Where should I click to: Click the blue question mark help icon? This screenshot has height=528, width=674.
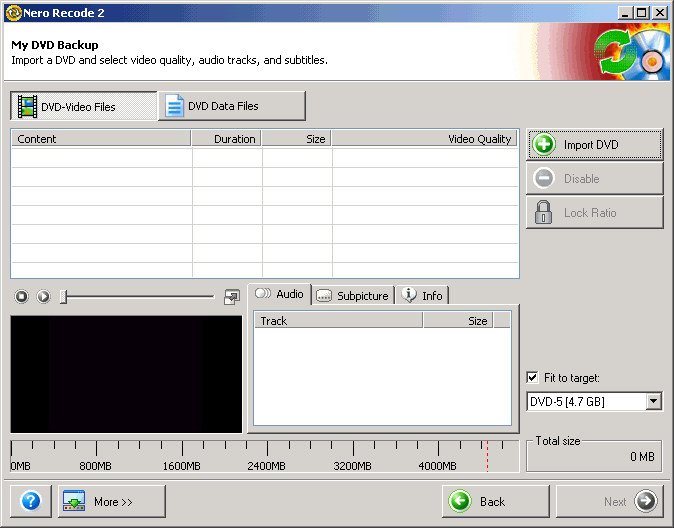30,501
